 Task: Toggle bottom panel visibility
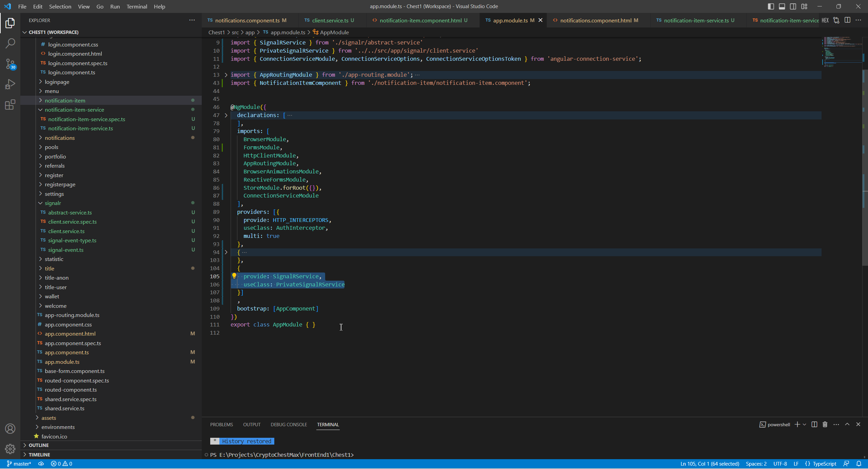point(782,6)
